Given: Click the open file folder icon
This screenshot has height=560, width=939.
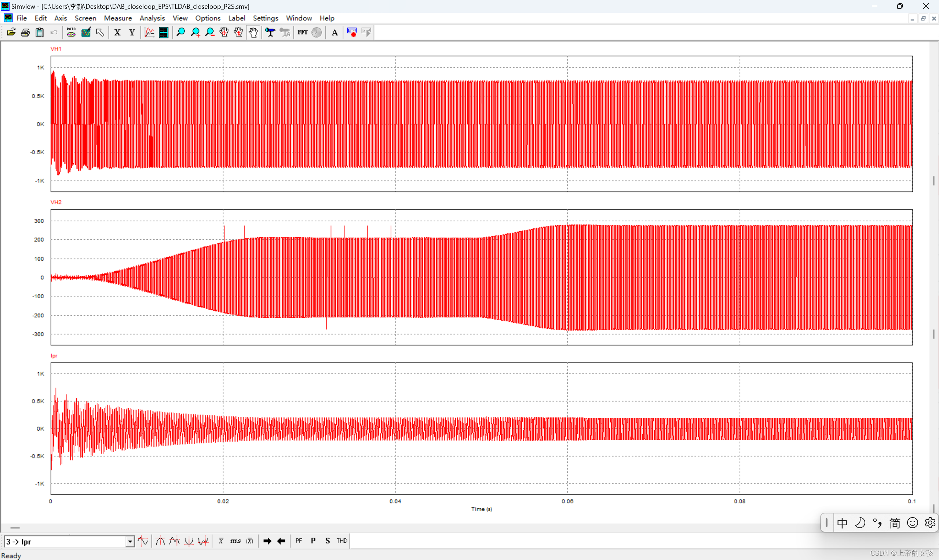Looking at the screenshot, I should [11, 33].
